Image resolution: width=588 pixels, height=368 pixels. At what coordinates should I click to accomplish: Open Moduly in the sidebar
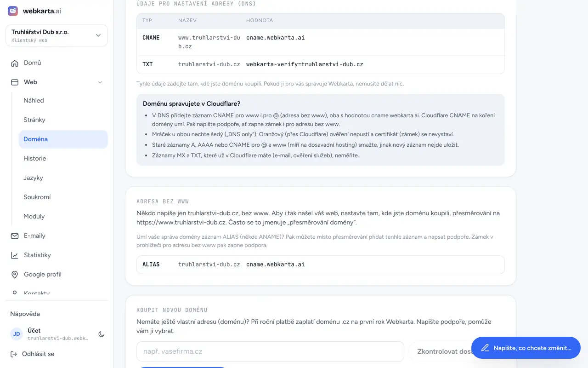coord(63,216)
